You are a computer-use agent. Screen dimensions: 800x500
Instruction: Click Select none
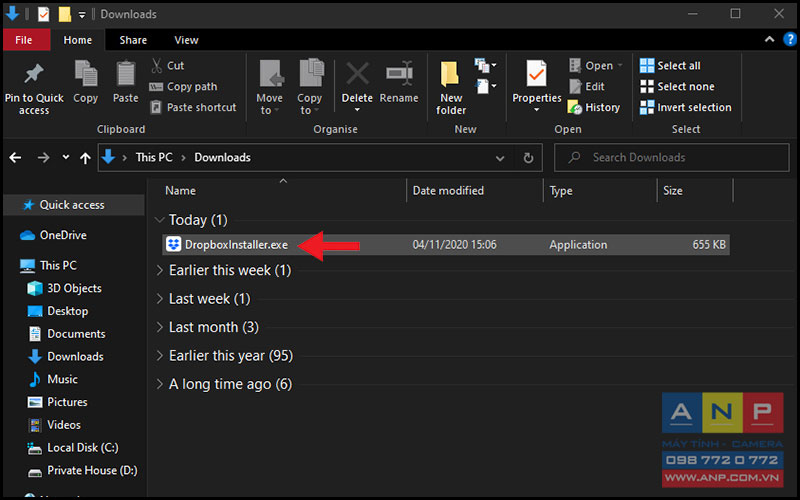[677, 86]
